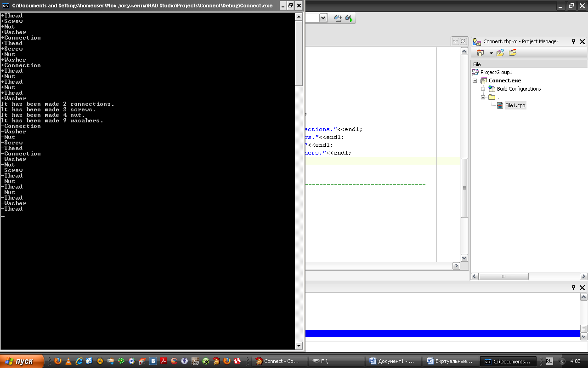The width and height of the screenshot is (588, 368).
Task: Click the Project Manager open-folder toolbar icon
Action: tap(513, 53)
